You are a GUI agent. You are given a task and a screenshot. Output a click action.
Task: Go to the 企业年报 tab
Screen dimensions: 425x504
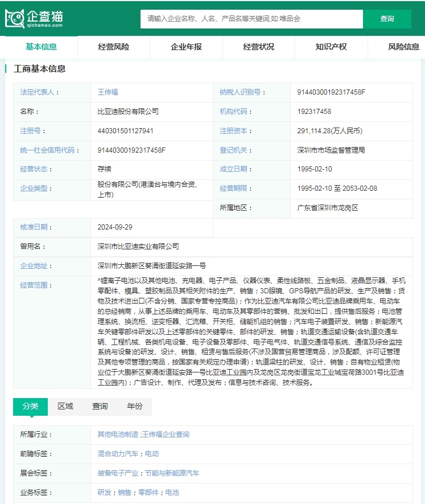186,47
